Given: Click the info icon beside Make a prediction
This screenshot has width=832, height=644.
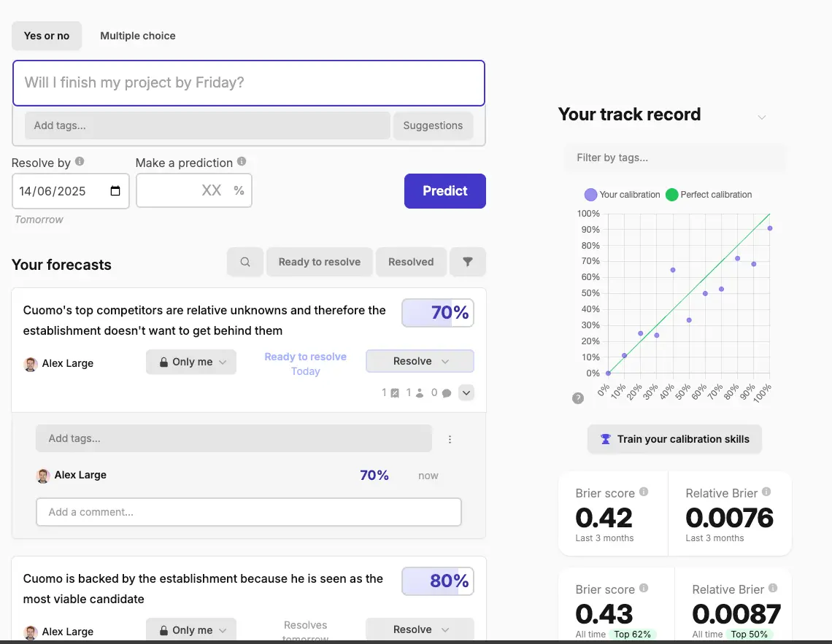Looking at the screenshot, I should [242, 162].
